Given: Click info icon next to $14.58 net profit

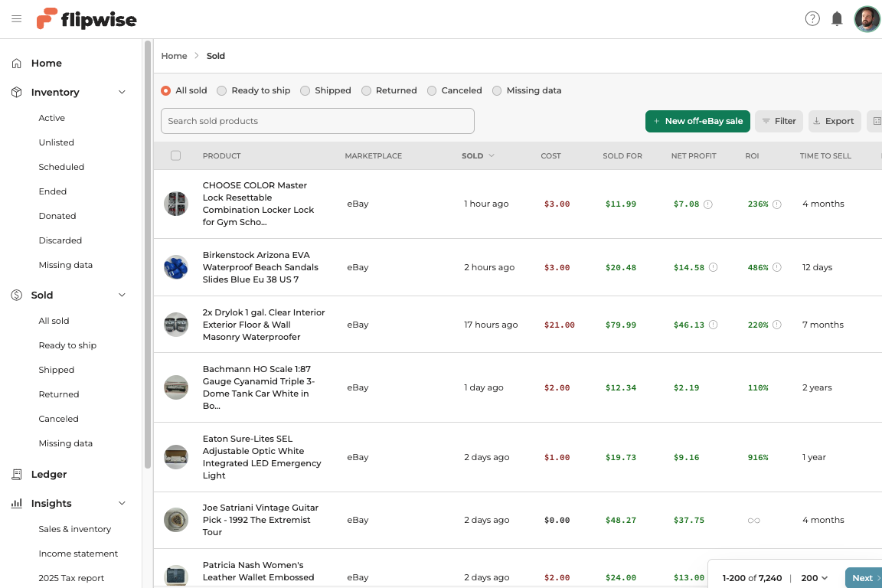Looking at the screenshot, I should click(x=714, y=267).
